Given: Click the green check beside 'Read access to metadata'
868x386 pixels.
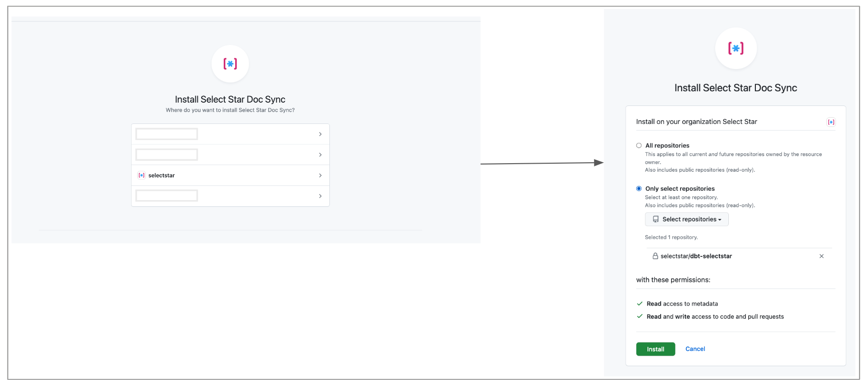Looking at the screenshot, I should coord(640,304).
